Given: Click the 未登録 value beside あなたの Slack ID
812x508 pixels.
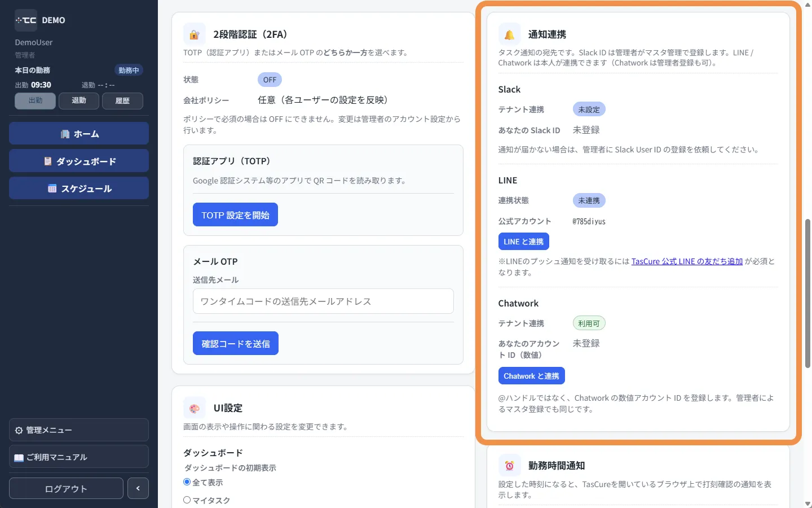Looking at the screenshot, I should pyautogui.click(x=586, y=130).
